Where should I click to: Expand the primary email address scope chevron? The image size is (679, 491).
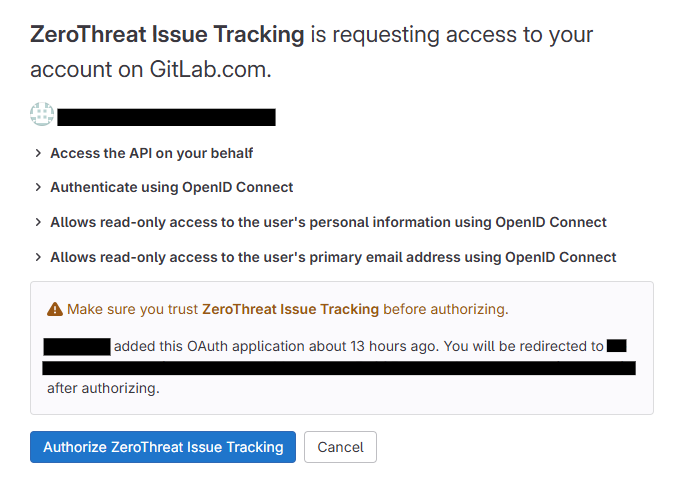coord(38,257)
